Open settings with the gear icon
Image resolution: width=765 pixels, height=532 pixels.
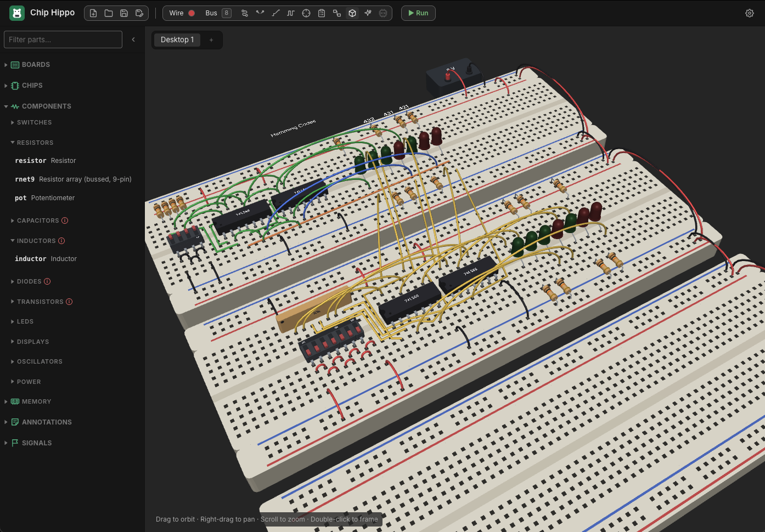(750, 13)
